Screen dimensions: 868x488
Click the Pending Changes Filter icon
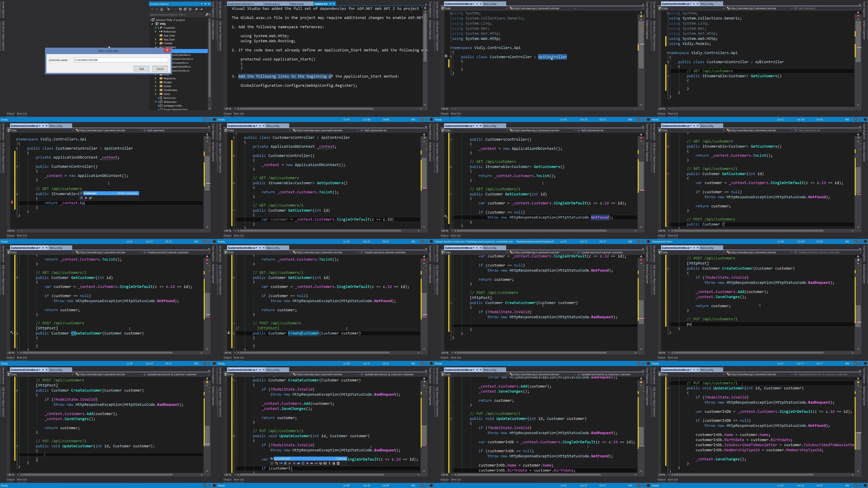pos(169,9)
